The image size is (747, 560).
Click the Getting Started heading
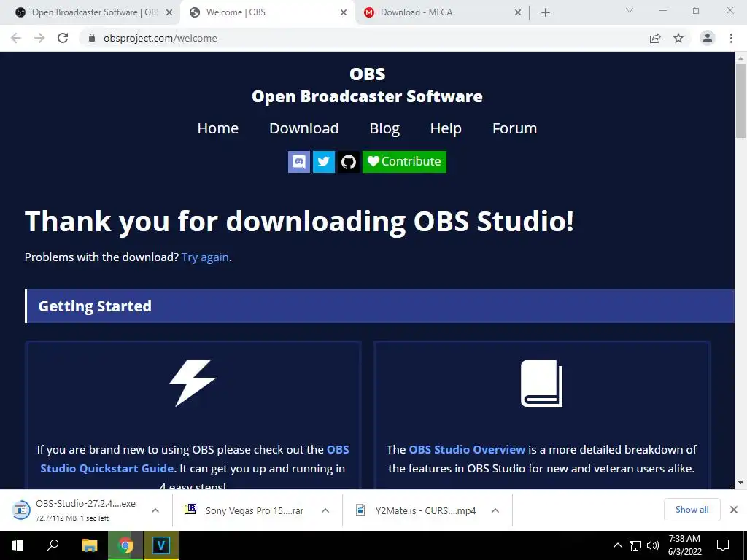coord(95,306)
